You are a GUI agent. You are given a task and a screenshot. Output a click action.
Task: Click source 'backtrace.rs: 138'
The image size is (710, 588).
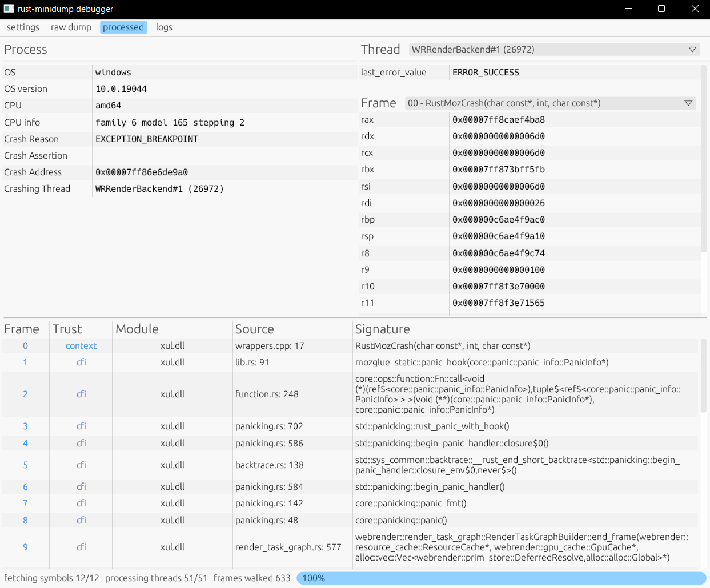[270, 465]
